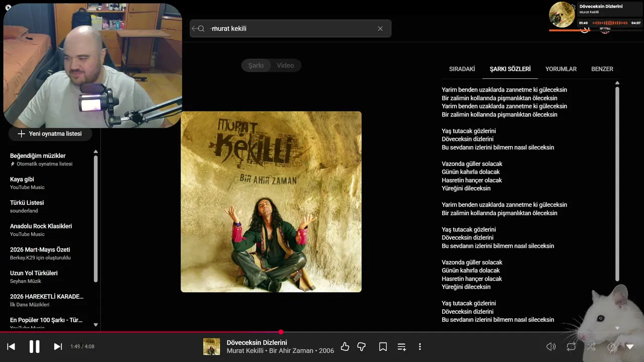Screen dimensions: 644x362
Task: Click the webcam overlay video
Action: 93,65
